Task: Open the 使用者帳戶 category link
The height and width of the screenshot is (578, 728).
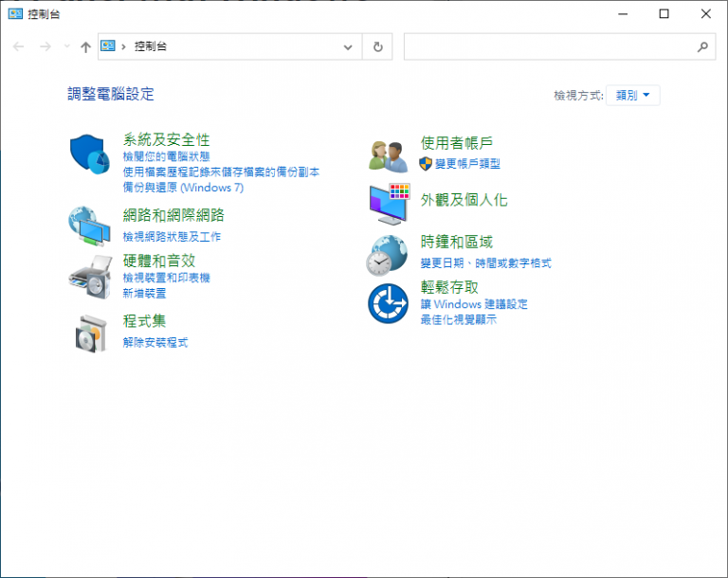Action: pos(456,143)
